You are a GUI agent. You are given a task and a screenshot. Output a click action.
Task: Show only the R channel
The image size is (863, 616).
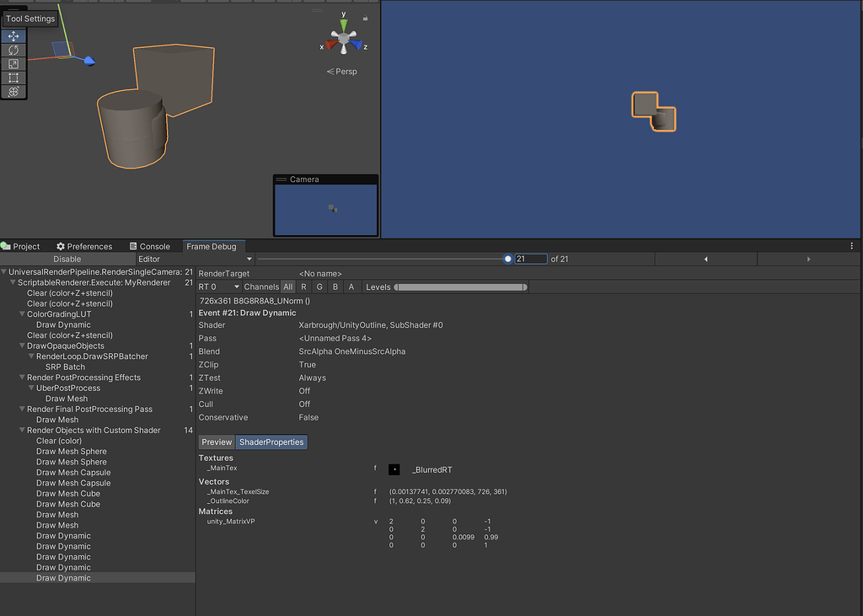[303, 287]
